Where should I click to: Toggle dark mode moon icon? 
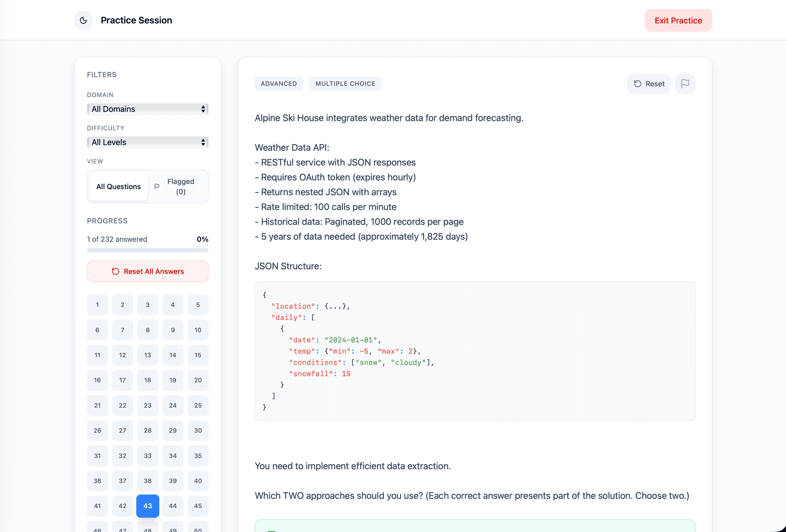click(x=83, y=20)
